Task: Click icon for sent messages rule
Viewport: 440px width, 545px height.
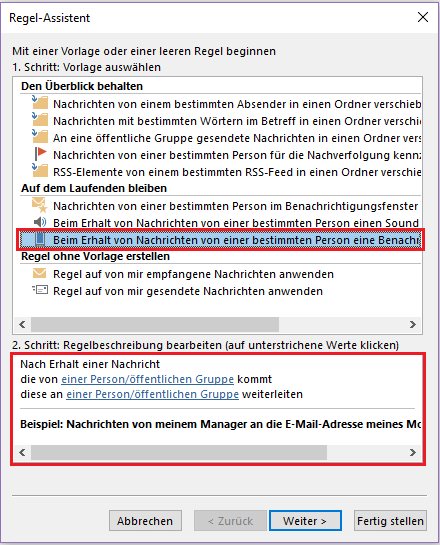Action: click(40, 290)
